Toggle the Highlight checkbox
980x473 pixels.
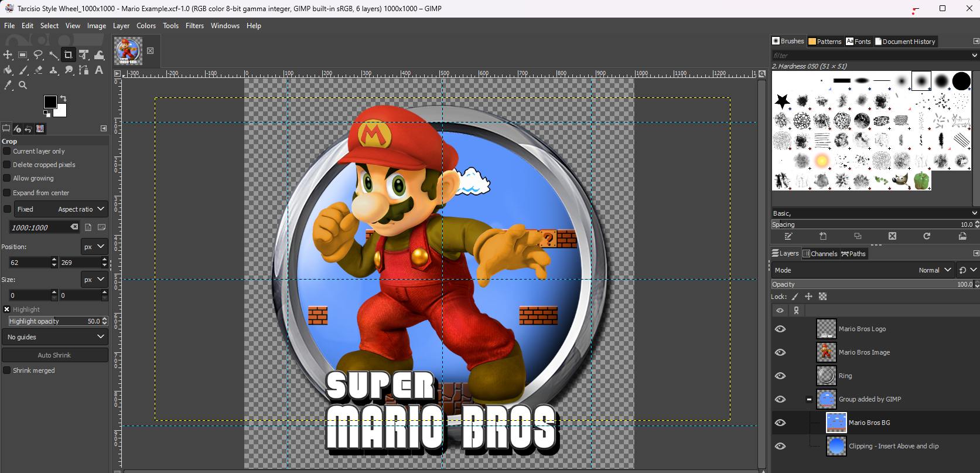[x=7, y=309]
